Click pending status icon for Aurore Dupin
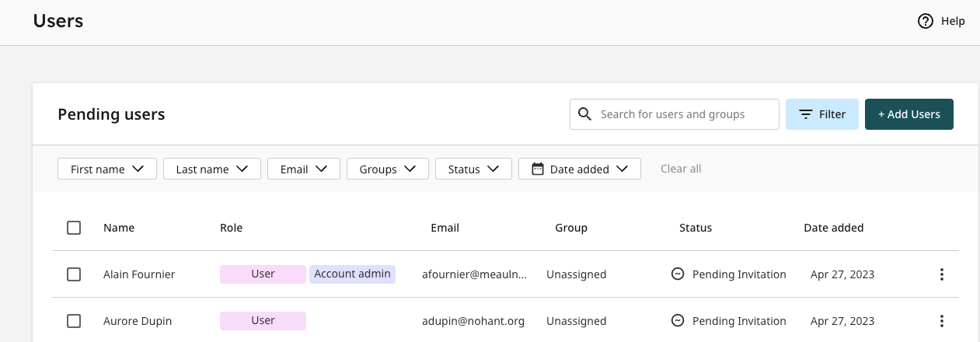 678,321
